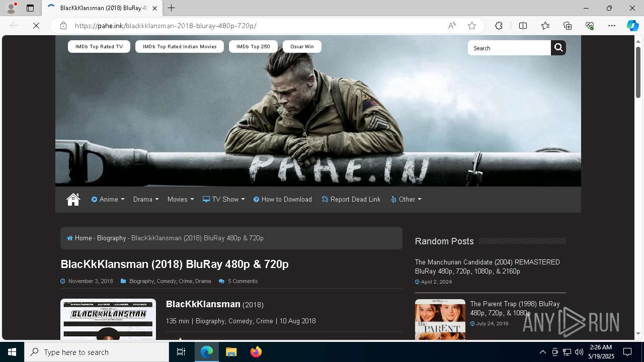644x362 pixels.
Task: Click the Windows taskbar search box
Action: 97,352
